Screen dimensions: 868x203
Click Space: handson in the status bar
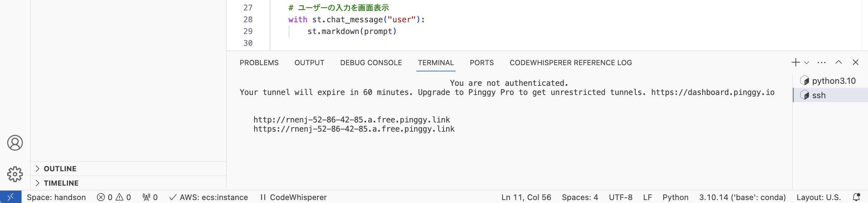coord(56,197)
